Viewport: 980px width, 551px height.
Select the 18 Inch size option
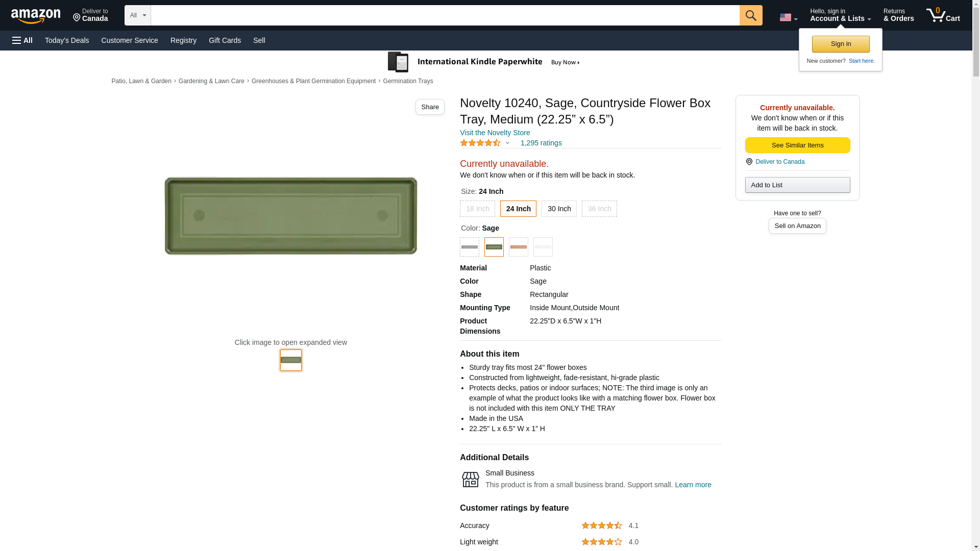click(477, 209)
